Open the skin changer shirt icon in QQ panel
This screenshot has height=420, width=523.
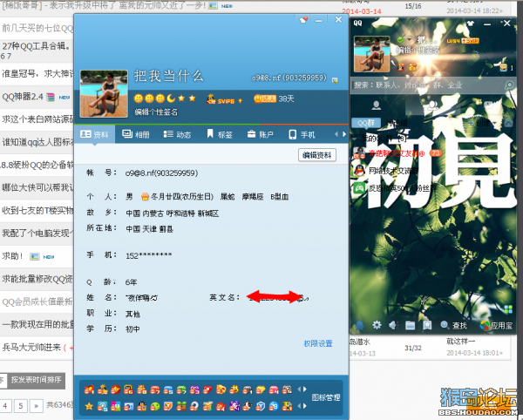471,24
